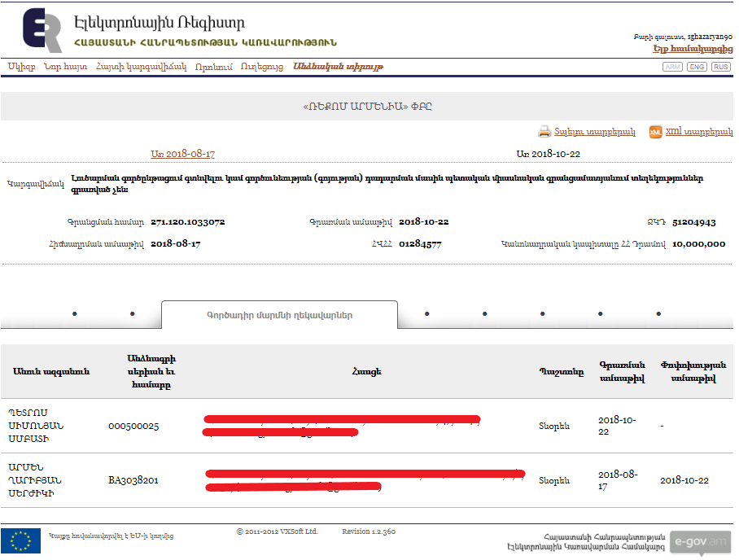Click passport number BA3038201

pos(133,480)
